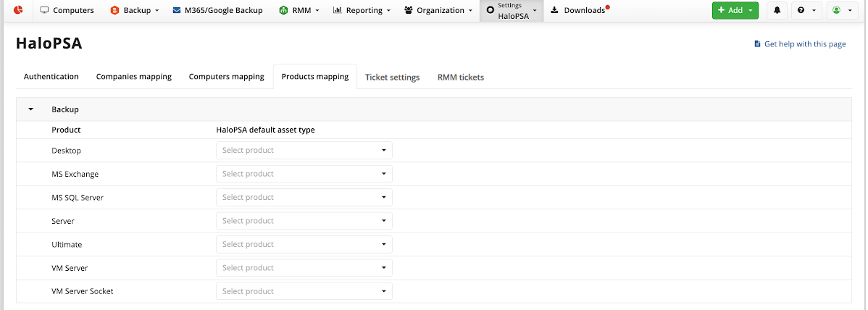The width and height of the screenshot is (868, 310).
Task: Open the help question mark menu
Action: click(806, 11)
